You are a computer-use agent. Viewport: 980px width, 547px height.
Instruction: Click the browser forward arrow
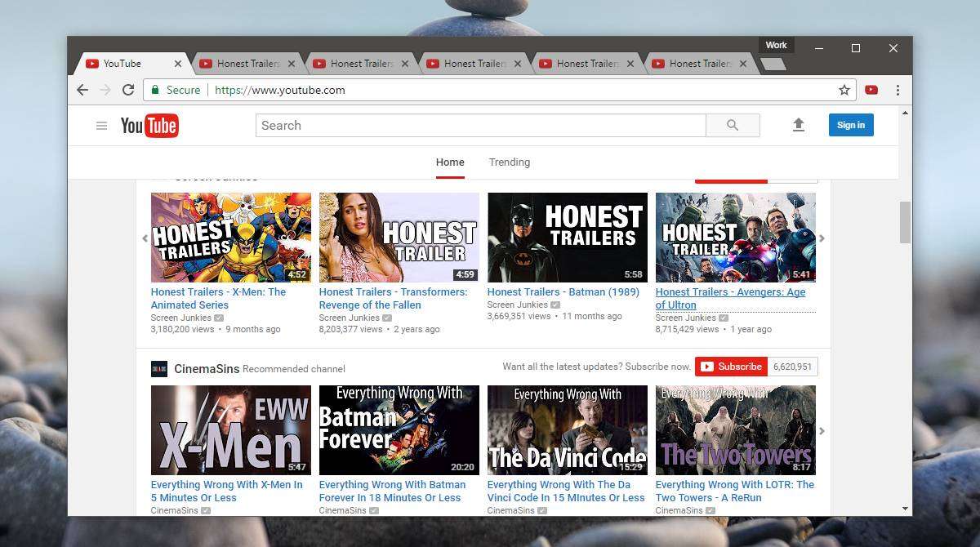105,90
